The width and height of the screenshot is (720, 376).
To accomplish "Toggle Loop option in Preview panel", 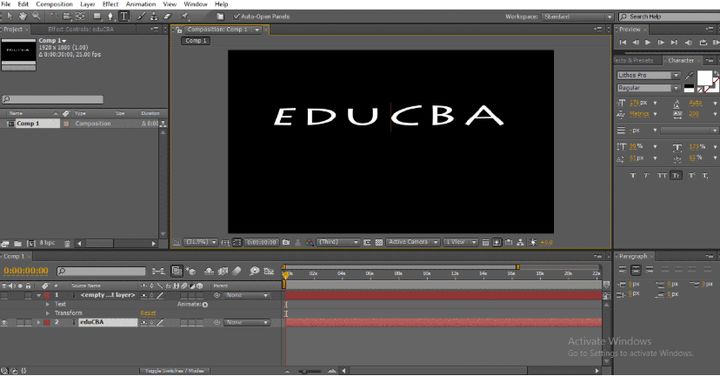I will pos(703,43).
